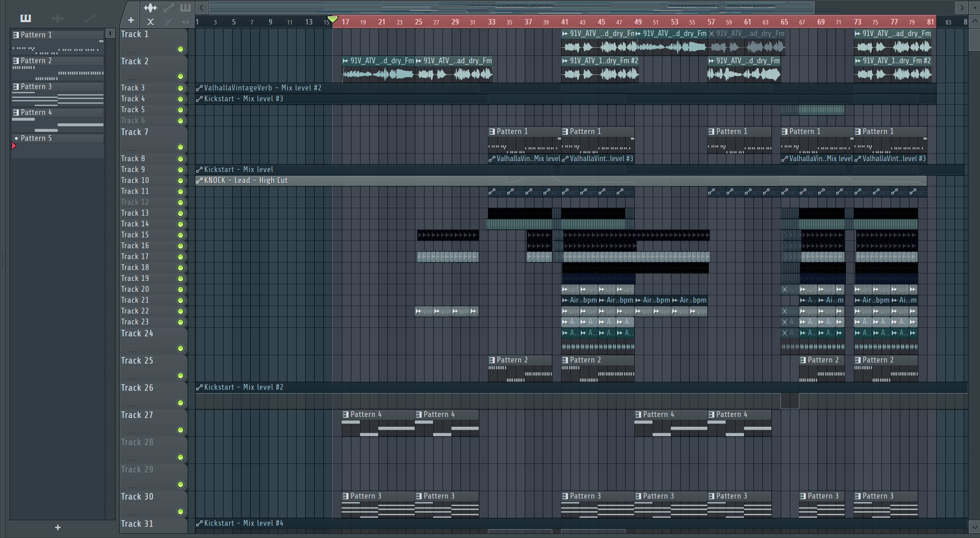980x538 pixels.
Task: Switch picker panel to automation clips tab
Action: coord(90,18)
